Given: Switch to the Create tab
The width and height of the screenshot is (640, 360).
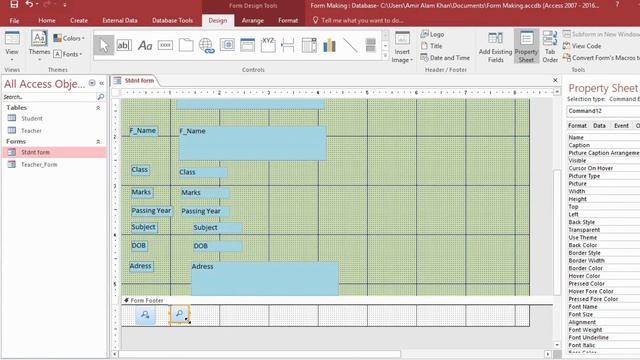Looking at the screenshot, I should (79, 20).
